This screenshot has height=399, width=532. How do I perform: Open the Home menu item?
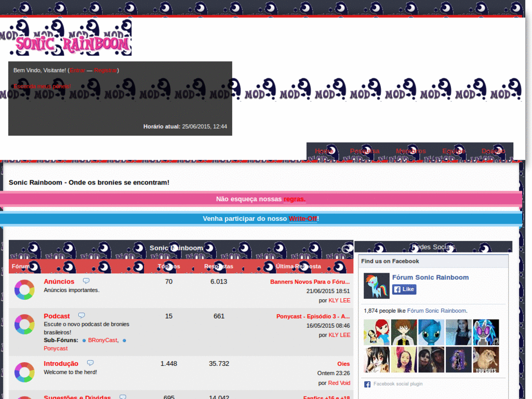[324, 151]
